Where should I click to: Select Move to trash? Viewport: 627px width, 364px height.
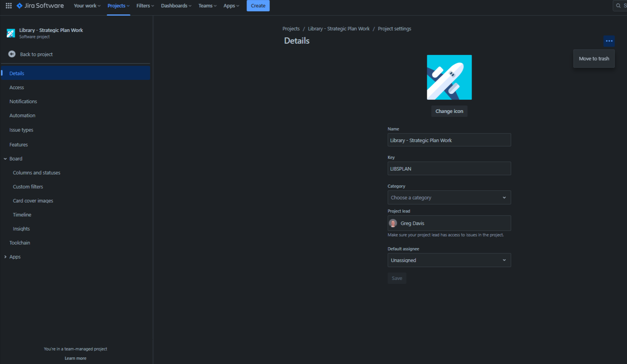(594, 58)
